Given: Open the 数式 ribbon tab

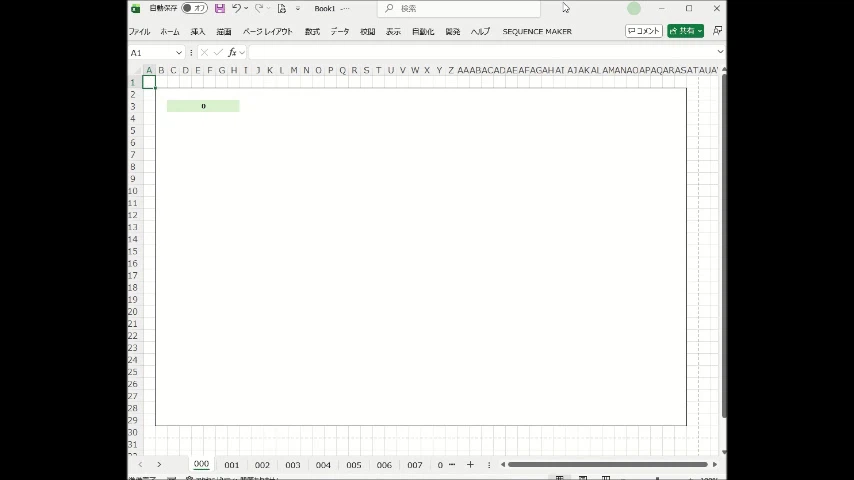Looking at the screenshot, I should click(312, 32).
